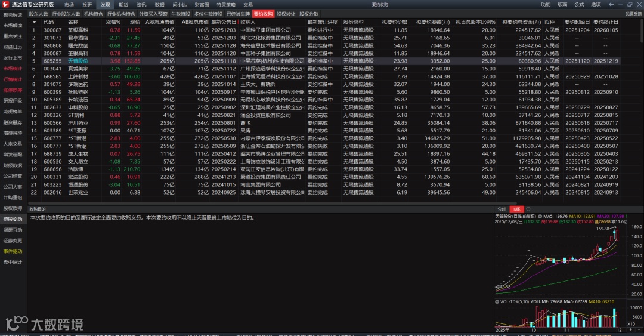Switch to the 股权分散 tab
Screen dimensions: 644x336
[309, 14]
